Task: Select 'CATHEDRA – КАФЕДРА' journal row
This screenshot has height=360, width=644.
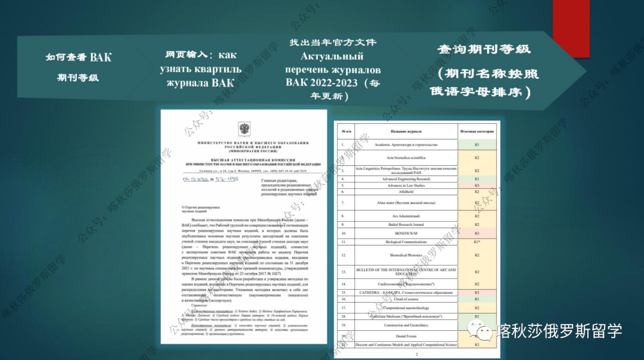Action: pyautogui.click(x=417, y=293)
